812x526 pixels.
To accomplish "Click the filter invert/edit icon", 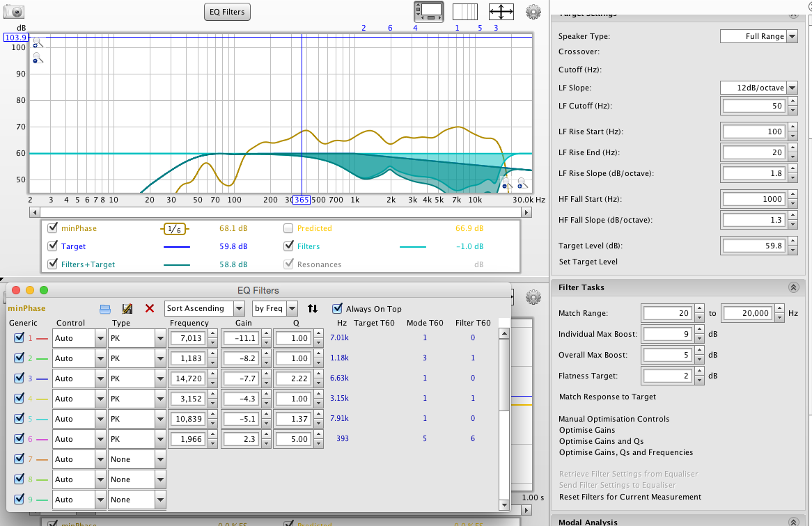I will click(x=127, y=309).
